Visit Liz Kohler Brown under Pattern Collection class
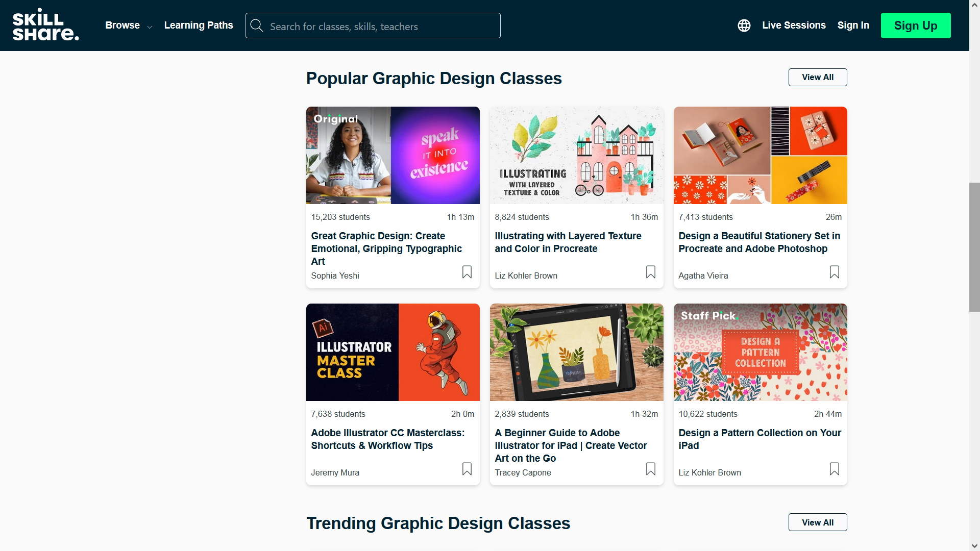The height and width of the screenshot is (551, 980). [x=709, y=472]
